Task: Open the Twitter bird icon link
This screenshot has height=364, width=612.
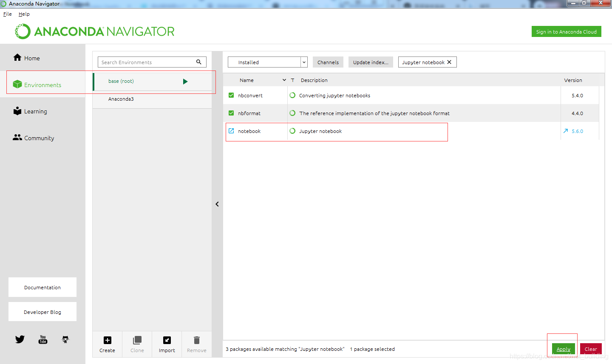Action: click(x=20, y=339)
